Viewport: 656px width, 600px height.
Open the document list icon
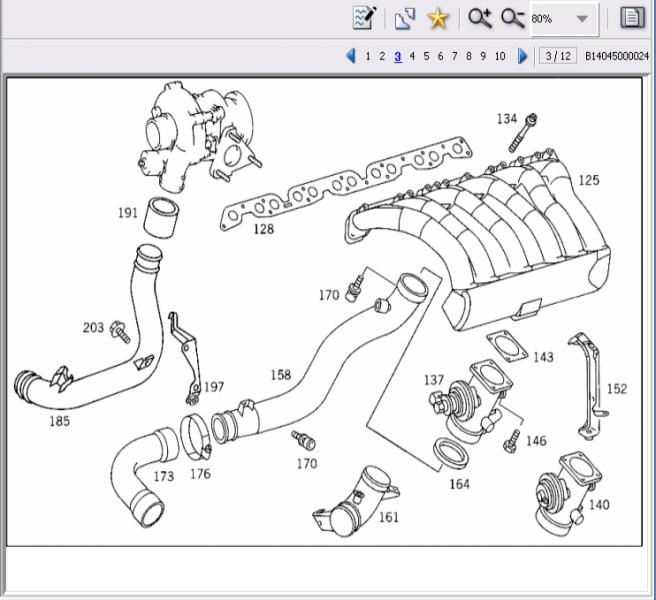click(x=631, y=18)
